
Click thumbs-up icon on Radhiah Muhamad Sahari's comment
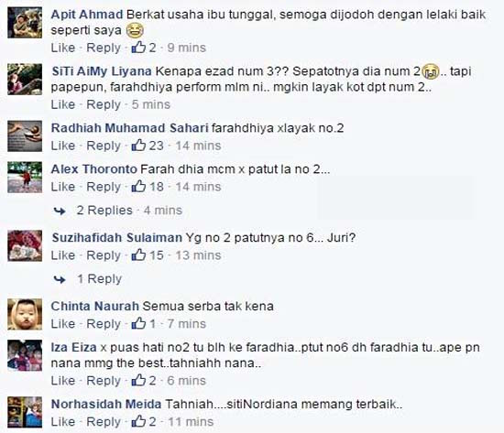click(x=138, y=146)
